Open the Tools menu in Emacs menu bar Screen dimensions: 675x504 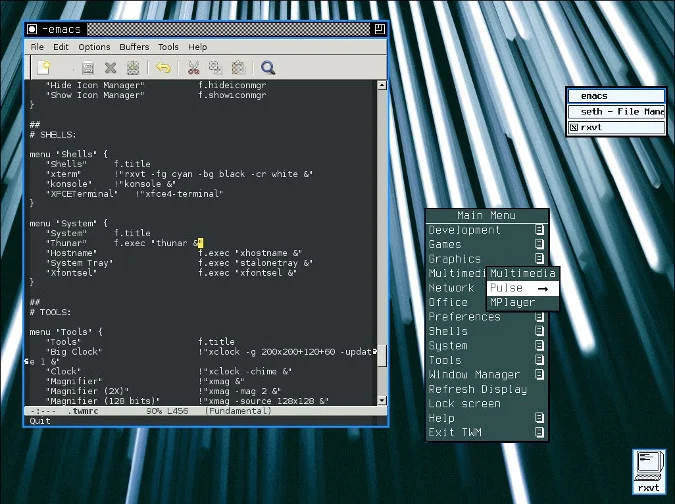pyautogui.click(x=168, y=46)
